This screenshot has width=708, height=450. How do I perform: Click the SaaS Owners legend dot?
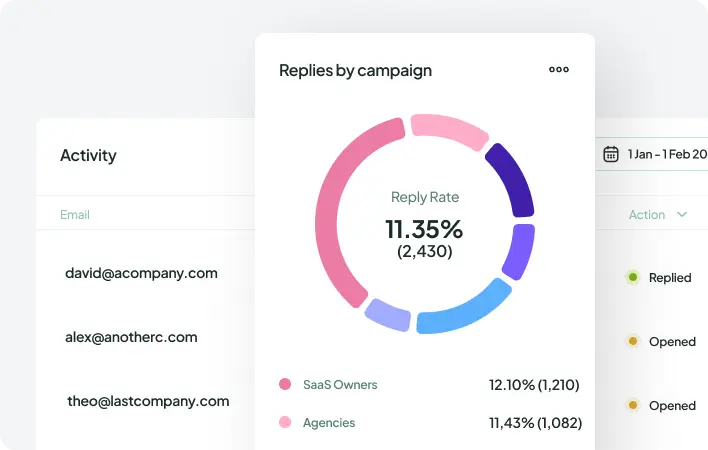coord(285,384)
